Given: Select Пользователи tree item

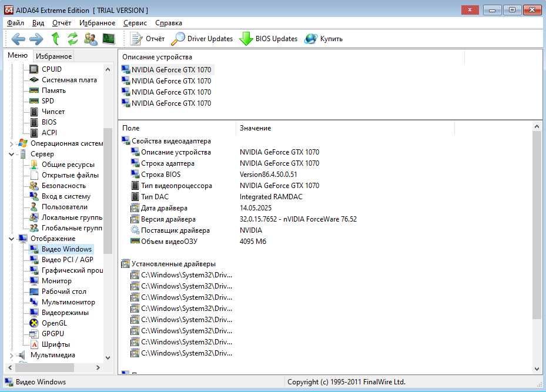Looking at the screenshot, I should (x=65, y=207).
